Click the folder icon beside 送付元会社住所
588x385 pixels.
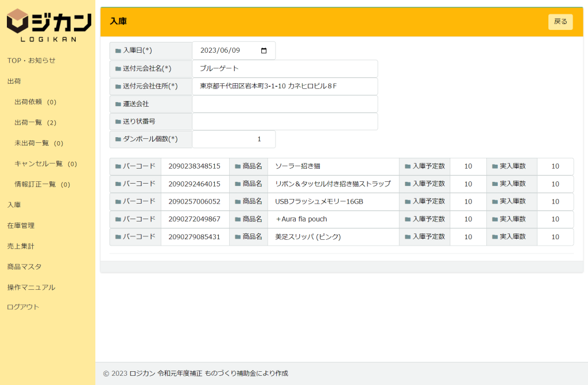[x=118, y=87]
